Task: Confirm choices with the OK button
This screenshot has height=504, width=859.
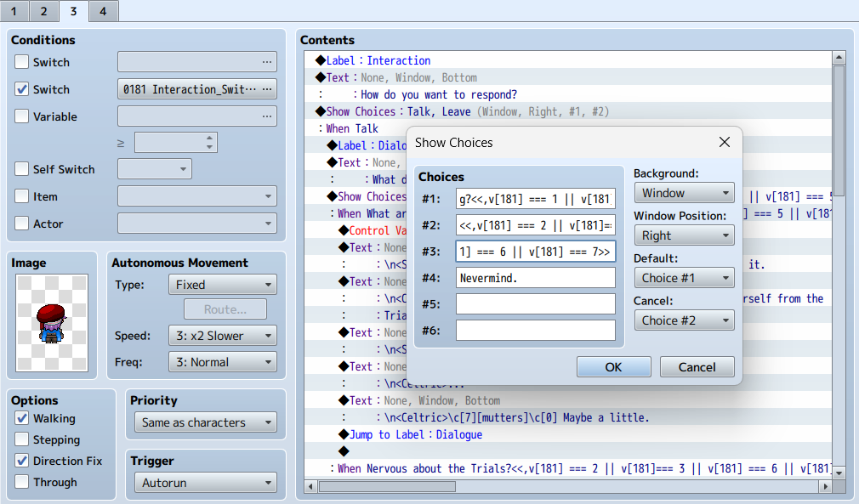Action: tap(613, 367)
